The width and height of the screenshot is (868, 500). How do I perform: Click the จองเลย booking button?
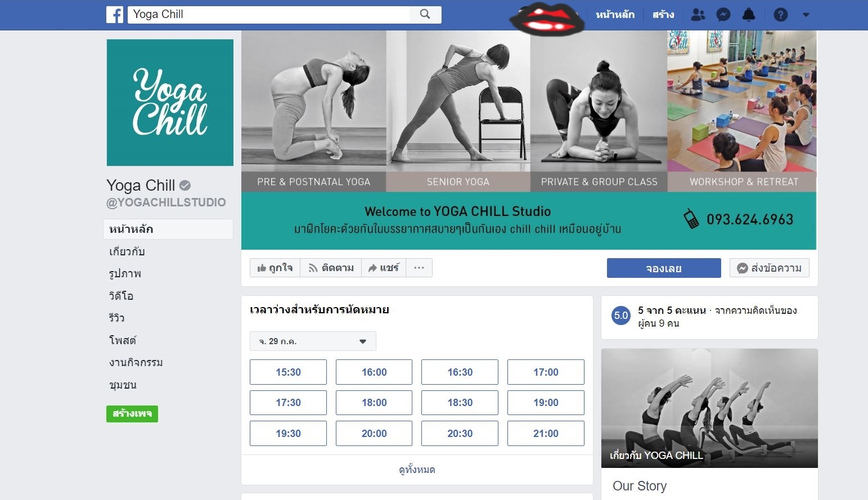point(664,268)
